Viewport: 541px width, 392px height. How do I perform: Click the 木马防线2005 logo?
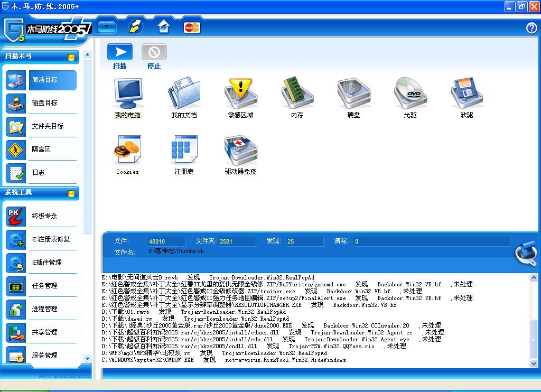[x=46, y=30]
